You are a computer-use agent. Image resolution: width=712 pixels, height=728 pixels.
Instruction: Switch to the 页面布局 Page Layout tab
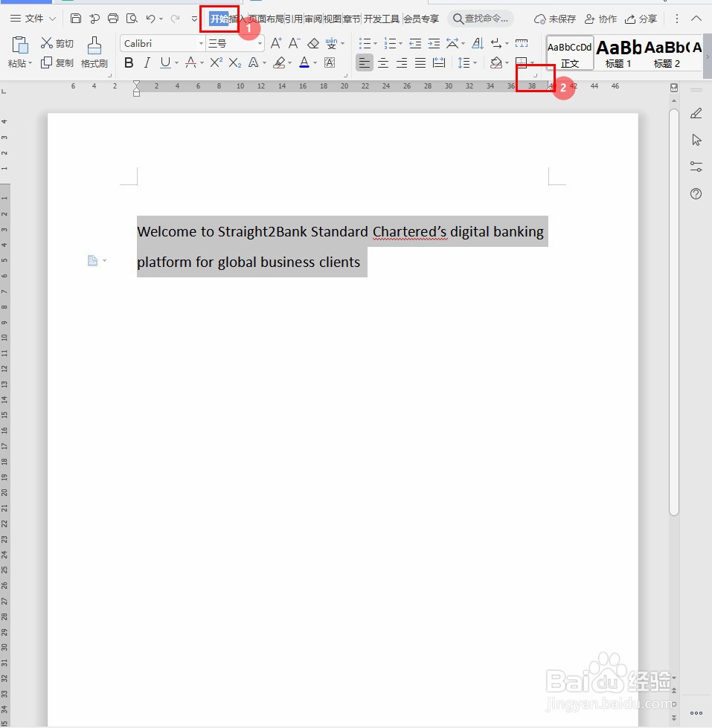click(266, 19)
